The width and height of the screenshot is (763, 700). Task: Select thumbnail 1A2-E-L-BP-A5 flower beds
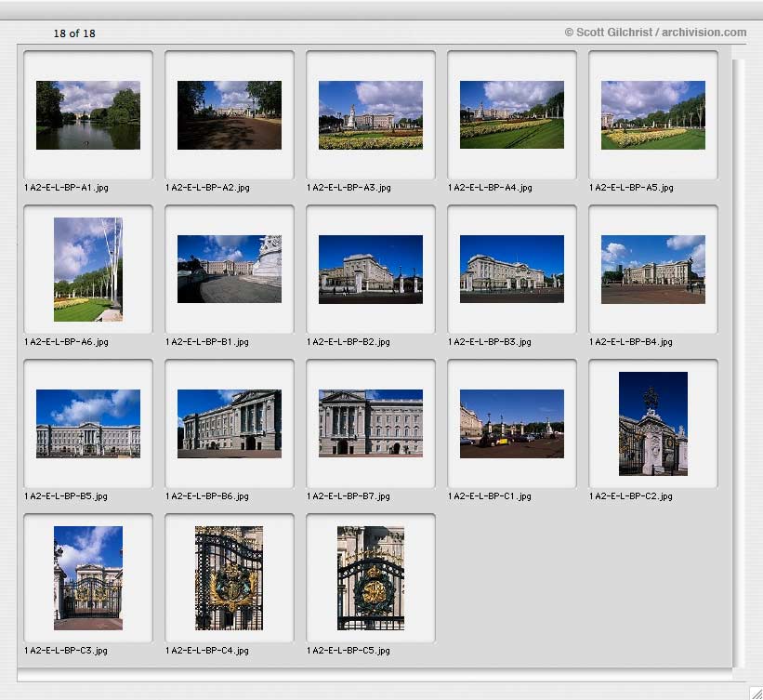pos(653,115)
